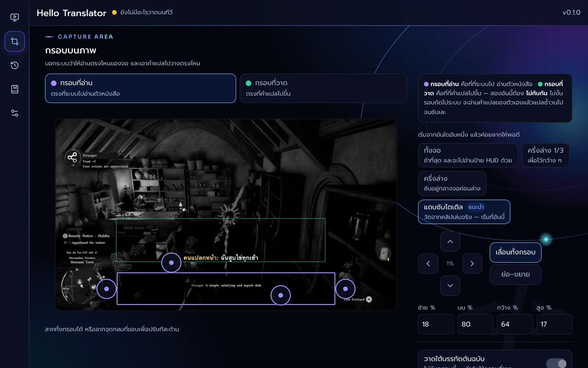Click the handle on the purple frame's bottom edge
Viewport: 588px width, 368px height.
point(281,295)
